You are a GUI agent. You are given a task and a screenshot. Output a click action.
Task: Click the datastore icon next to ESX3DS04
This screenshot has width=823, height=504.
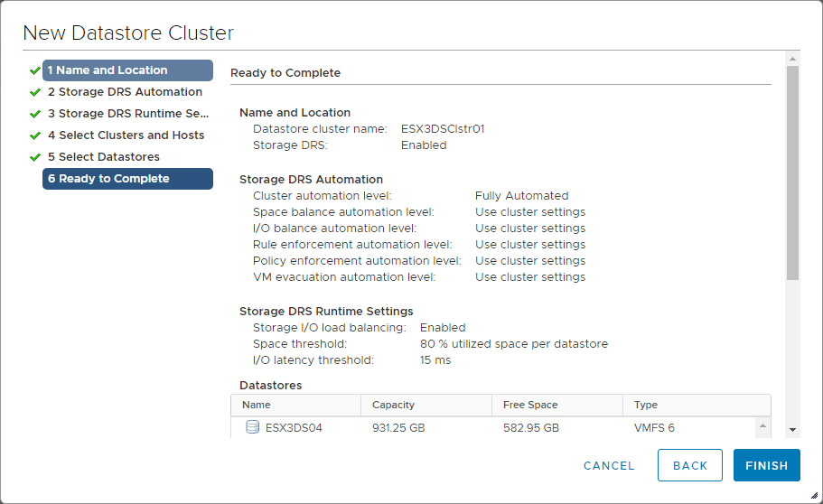tap(252, 428)
